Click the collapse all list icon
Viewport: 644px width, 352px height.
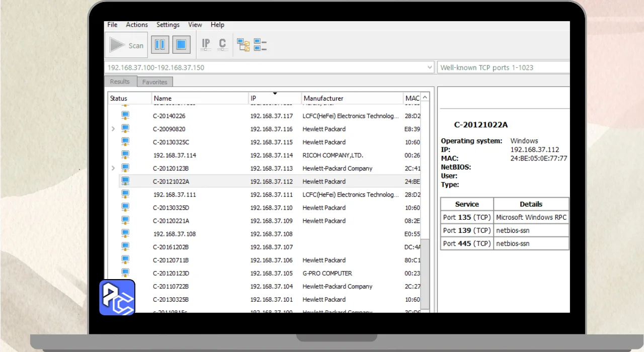(x=260, y=45)
